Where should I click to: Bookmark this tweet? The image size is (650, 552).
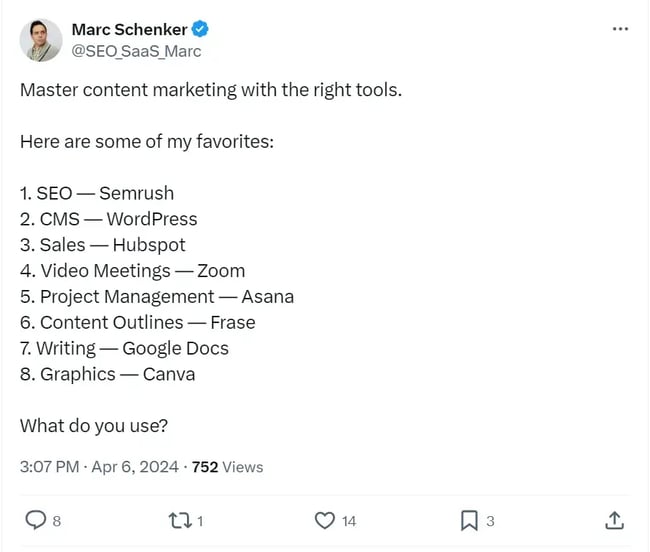click(x=468, y=520)
